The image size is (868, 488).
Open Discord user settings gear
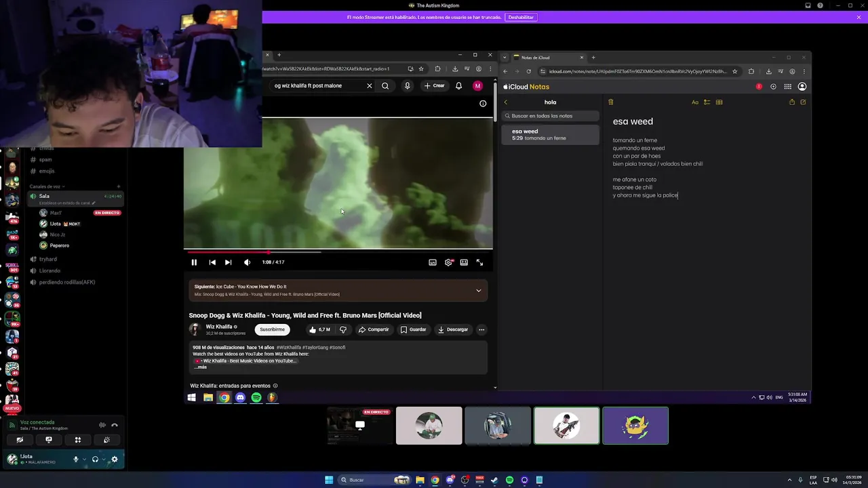(x=114, y=459)
